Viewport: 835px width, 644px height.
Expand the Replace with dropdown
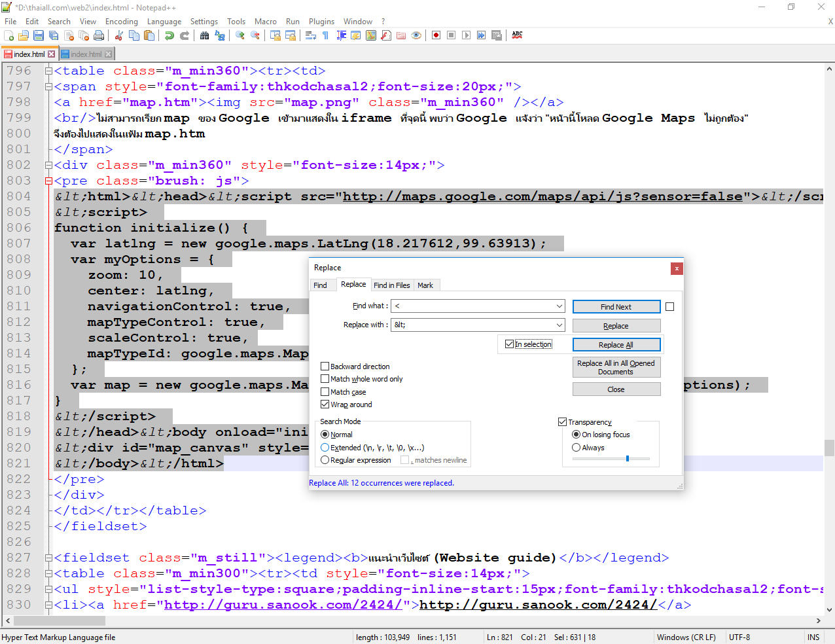point(559,325)
